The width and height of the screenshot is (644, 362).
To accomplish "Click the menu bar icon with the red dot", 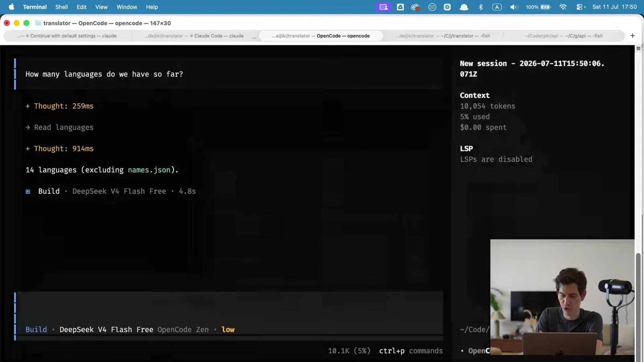I will [415, 7].
